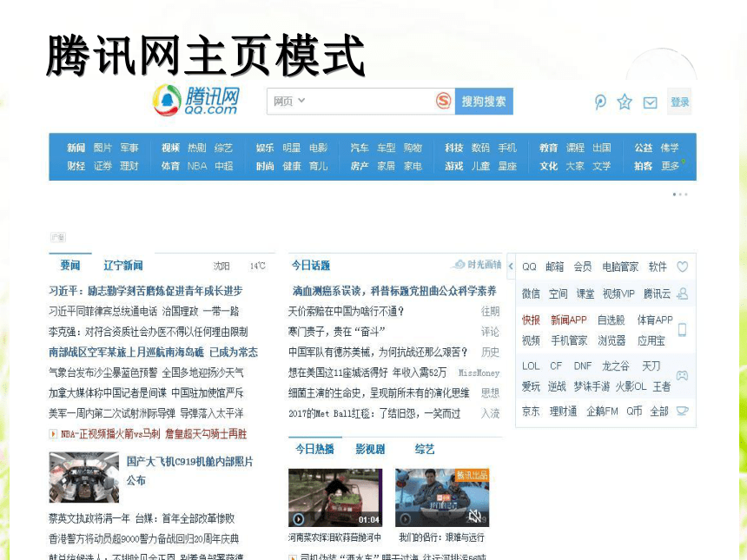Open 公益 in the navigation bar
747x560 pixels.
(643, 148)
